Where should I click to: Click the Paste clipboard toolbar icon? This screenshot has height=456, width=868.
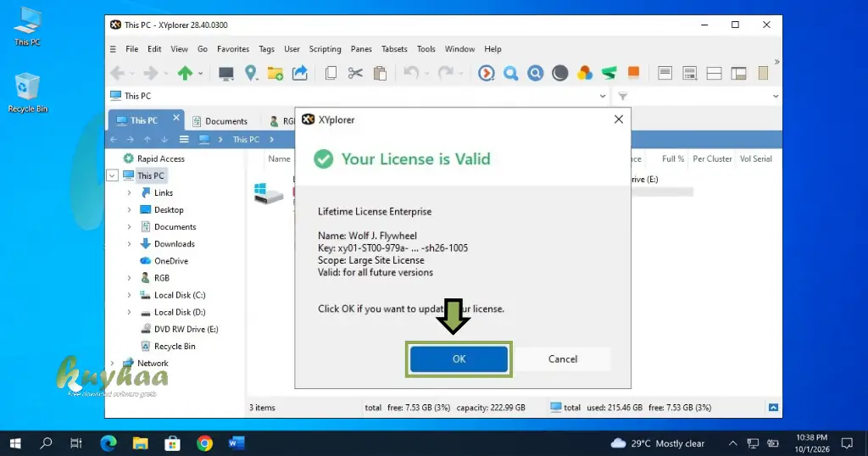(380, 73)
